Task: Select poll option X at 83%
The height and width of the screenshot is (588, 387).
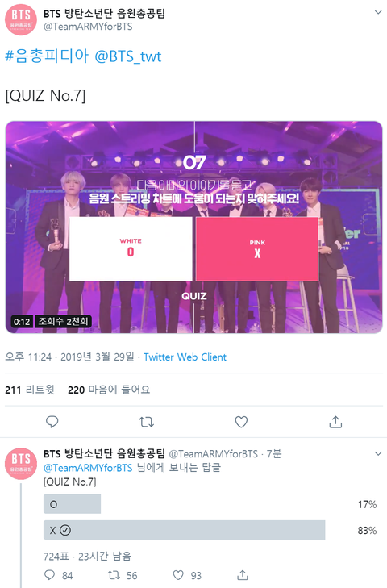Action: [x=210, y=530]
